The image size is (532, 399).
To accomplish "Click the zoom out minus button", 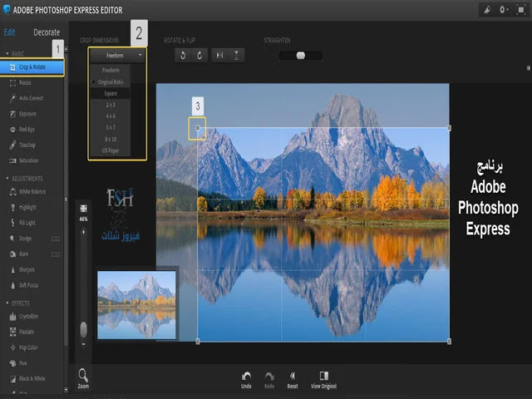I will (83, 344).
